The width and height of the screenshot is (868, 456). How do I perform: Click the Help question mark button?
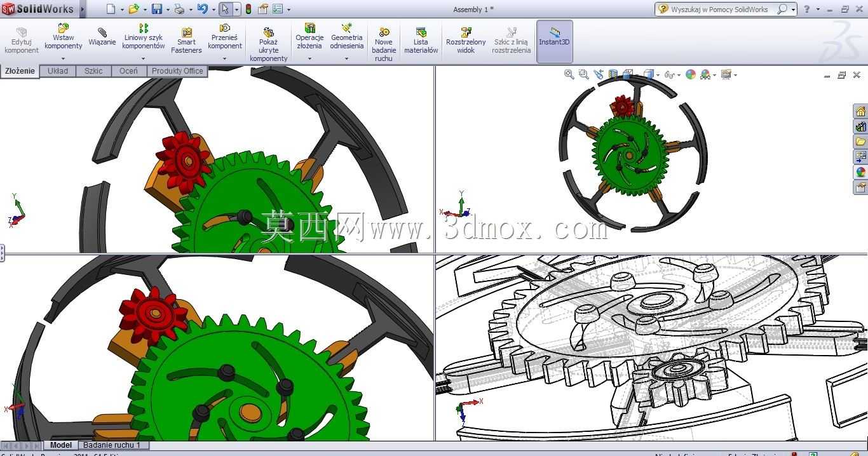click(x=807, y=9)
